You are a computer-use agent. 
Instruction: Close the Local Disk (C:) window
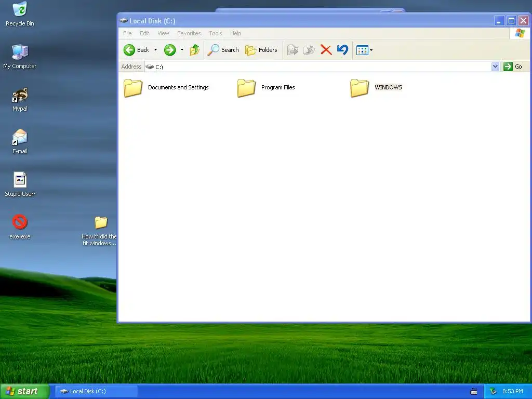click(524, 21)
